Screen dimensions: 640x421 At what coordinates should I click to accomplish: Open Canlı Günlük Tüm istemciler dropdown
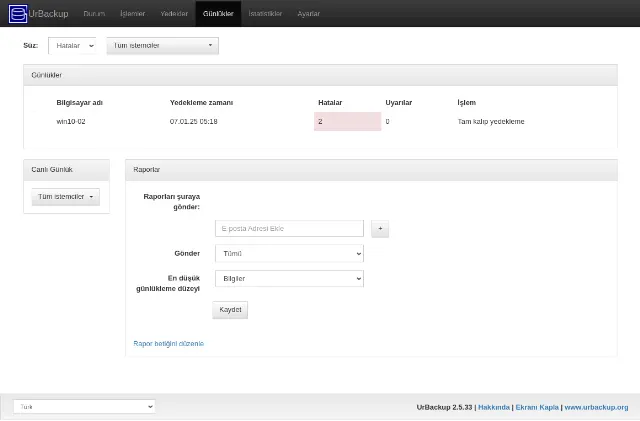coord(66,197)
